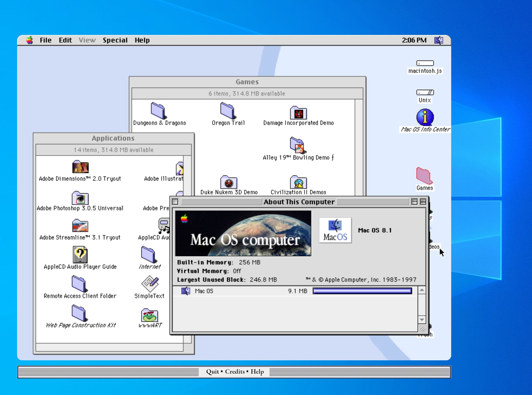
Task: Collapse the About This Computer window
Action: pyautogui.click(x=423, y=202)
